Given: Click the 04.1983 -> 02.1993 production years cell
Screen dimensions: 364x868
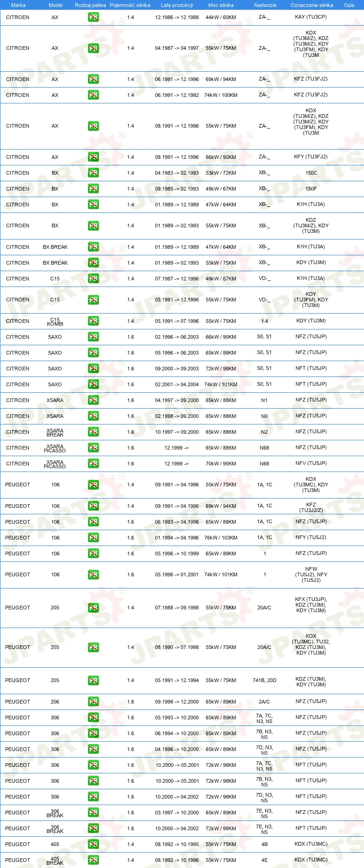Looking at the screenshot, I should coord(177,173).
